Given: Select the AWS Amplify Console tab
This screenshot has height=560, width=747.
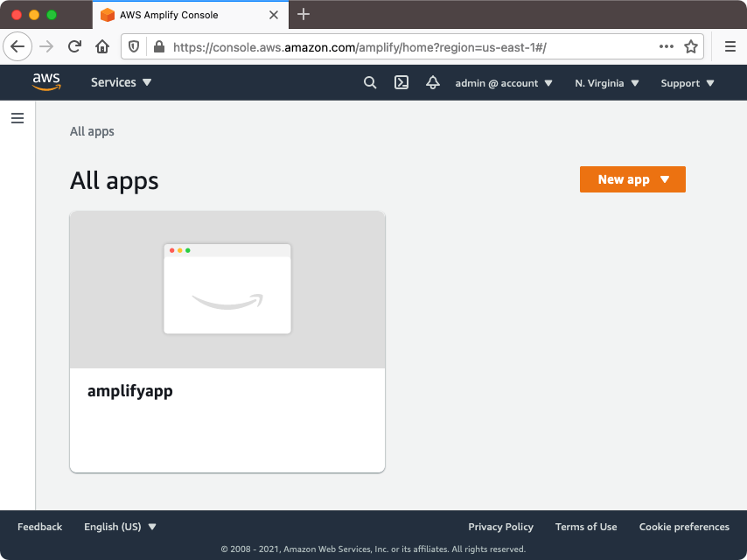Looking at the screenshot, I should [x=191, y=15].
